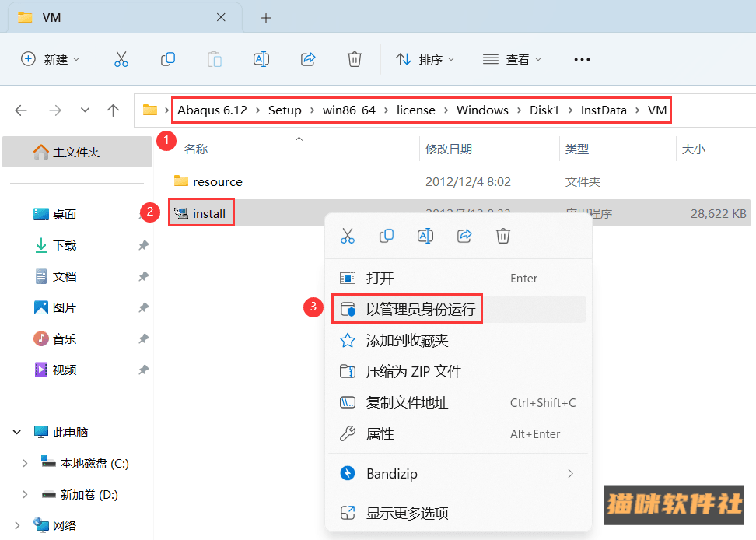Choose 以管理员身份运行 (Run as administrator)

click(459, 309)
